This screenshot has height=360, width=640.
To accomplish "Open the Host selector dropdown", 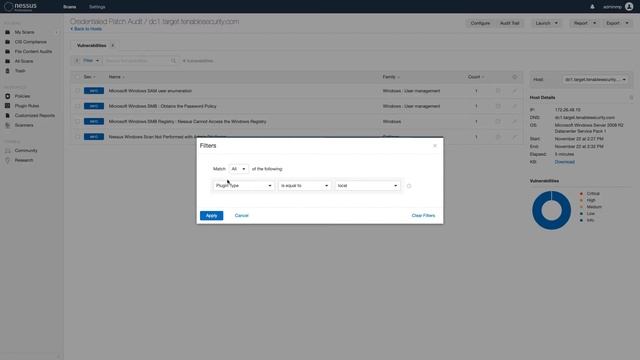I will [x=595, y=80].
